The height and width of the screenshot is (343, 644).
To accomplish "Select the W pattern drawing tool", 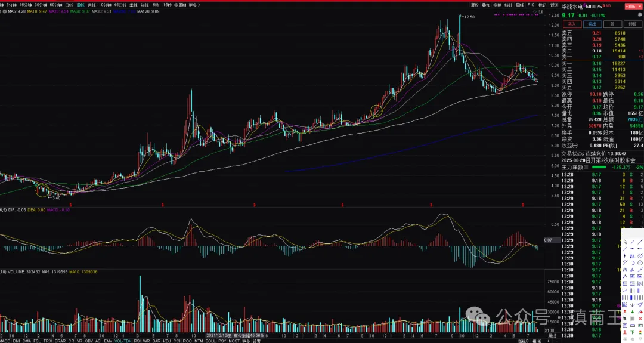I will [x=625, y=270].
